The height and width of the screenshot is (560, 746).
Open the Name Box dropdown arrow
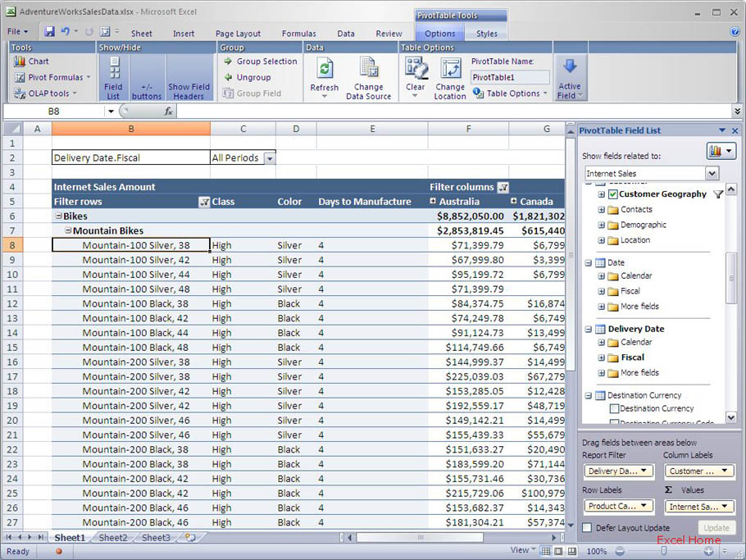pyautogui.click(x=111, y=112)
